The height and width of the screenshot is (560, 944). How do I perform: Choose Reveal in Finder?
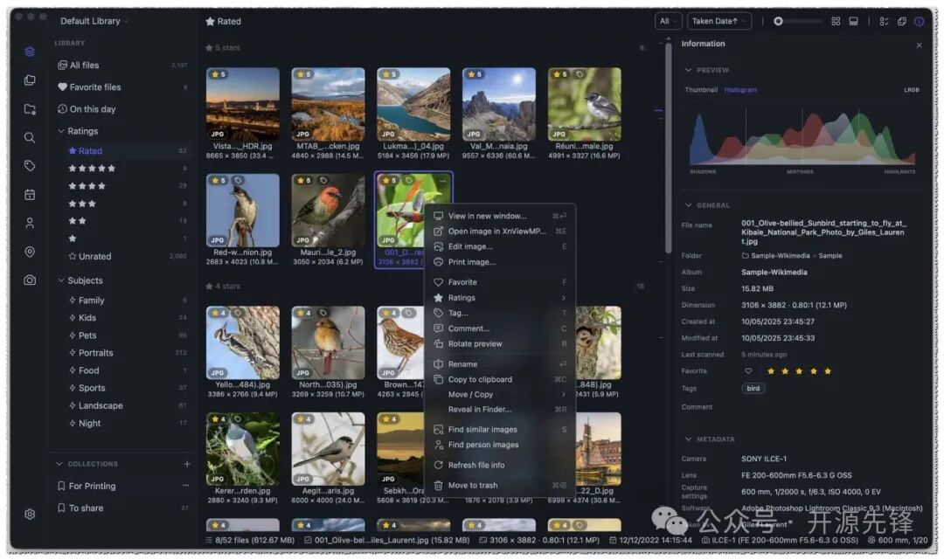[x=500, y=410]
